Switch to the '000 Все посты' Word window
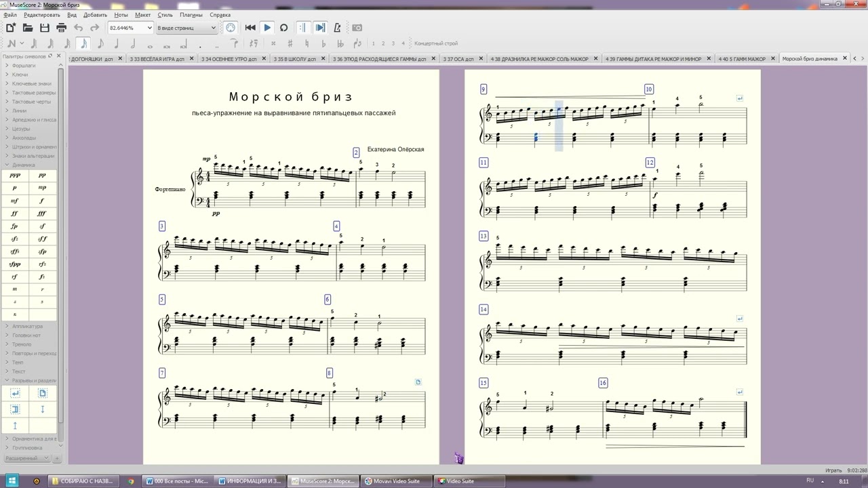The height and width of the screenshot is (488, 868). 179,481
